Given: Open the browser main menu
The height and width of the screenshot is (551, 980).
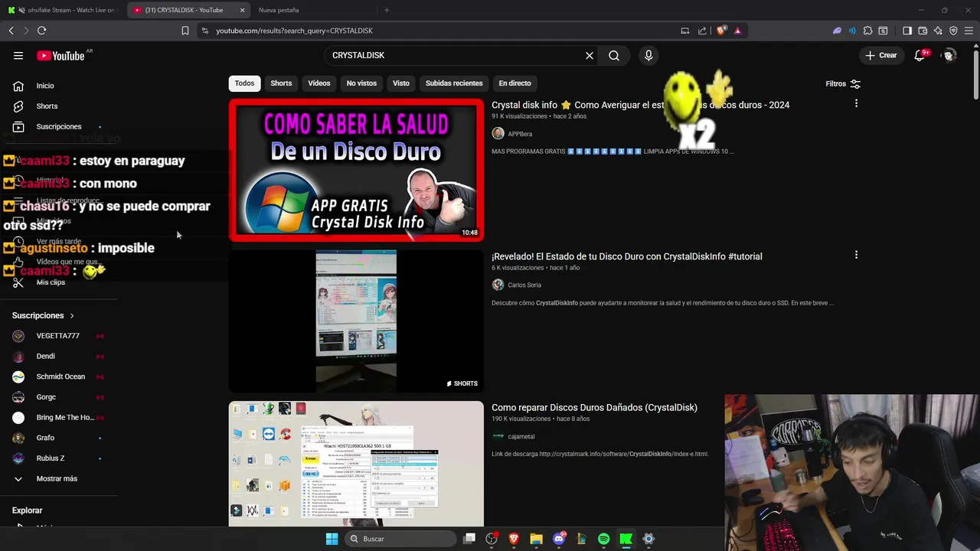Looking at the screenshot, I should 969,31.
